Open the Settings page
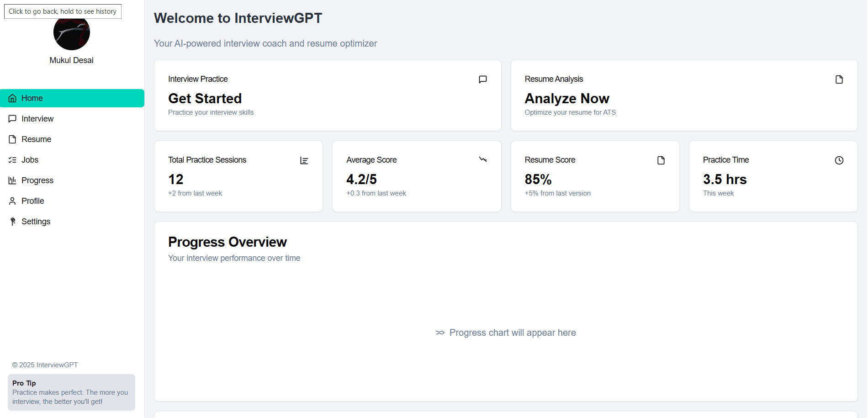Image resolution: width=868 pixels, height=418 pixels. [x=72, y=222]
